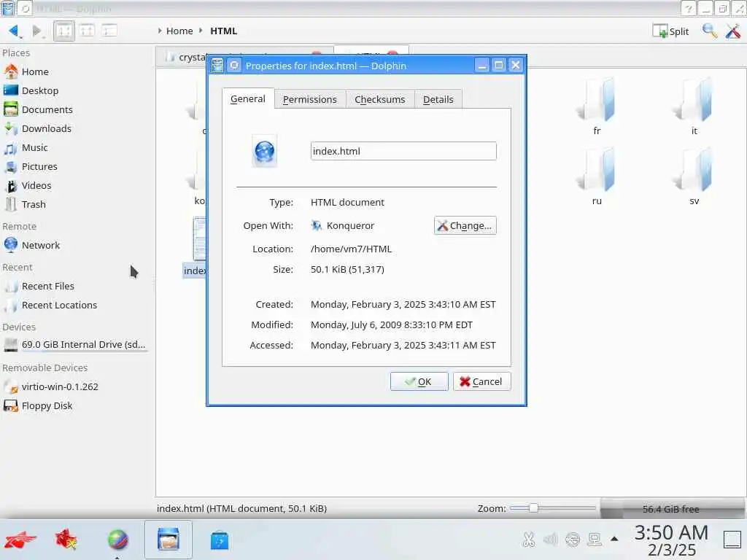Click the Dolphin file manager taskbar entry
Image resolution: width=747 pixels, height=560 pixels.
tap(169, 540)
